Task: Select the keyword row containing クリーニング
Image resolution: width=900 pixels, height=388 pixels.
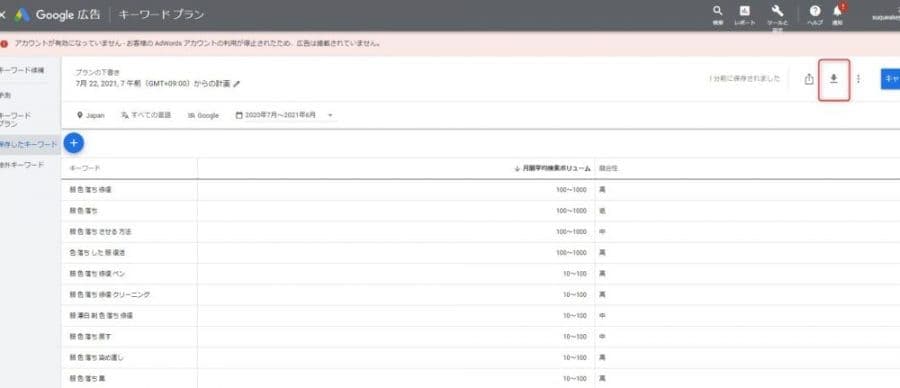Action: [x=480, y=294]
